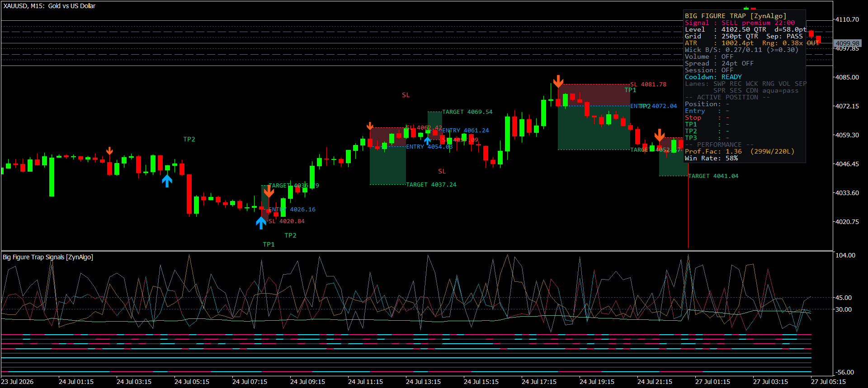The height and width of the screenshot is (388, 868).
Task: Select the 'TARGET 4041.04' label
Action: [713, 176]
